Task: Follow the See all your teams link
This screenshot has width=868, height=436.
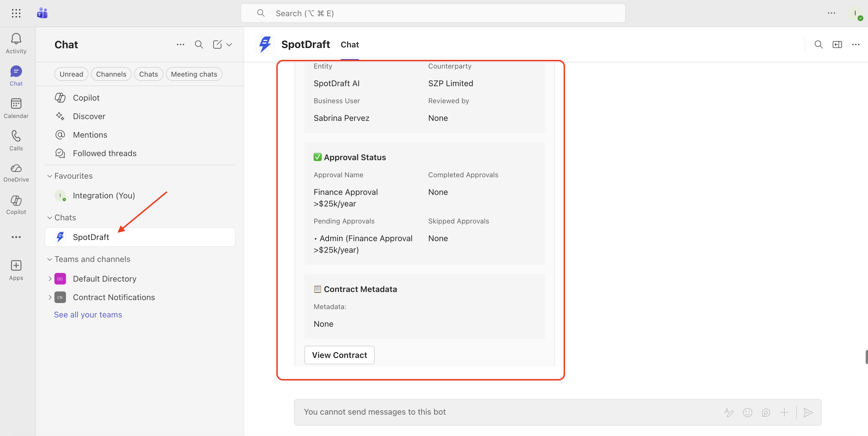Action: pyautogui.click(x=88, y=315)
